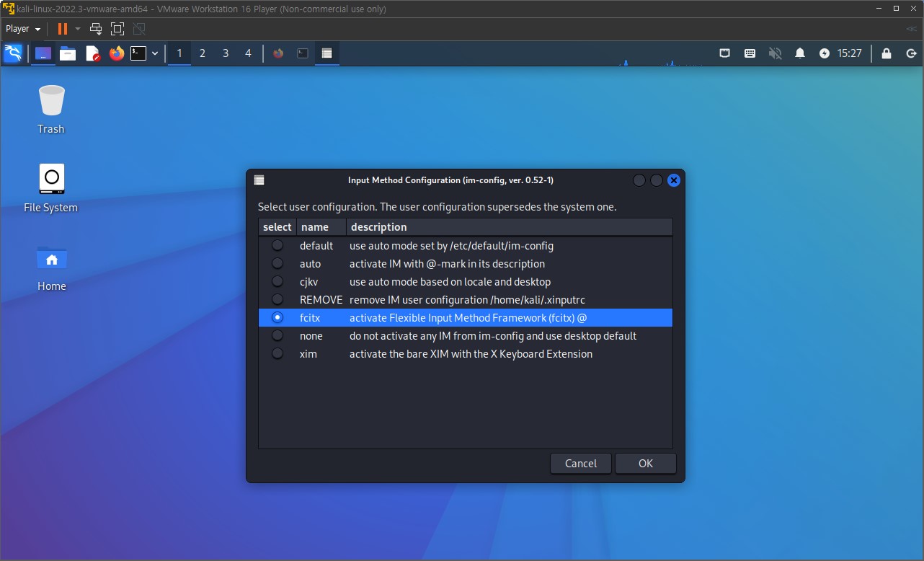The height and width of the screenshot is (561, 924).
Task: Open the power manager lightning icon
Action: [x=825, y=53]
